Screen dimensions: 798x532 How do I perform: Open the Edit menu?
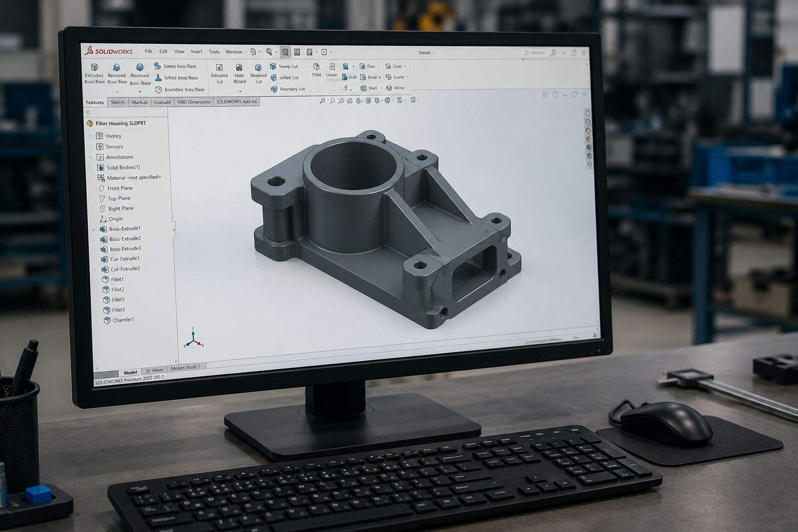163,51
